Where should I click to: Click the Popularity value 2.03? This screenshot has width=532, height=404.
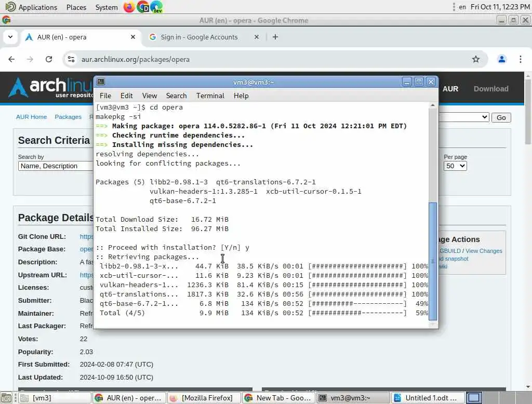86,352
